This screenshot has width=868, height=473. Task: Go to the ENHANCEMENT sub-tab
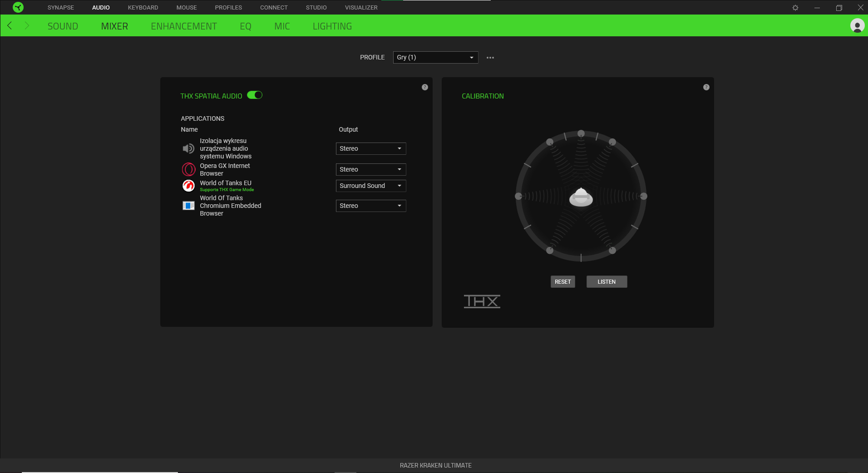[x=184, y=26]
